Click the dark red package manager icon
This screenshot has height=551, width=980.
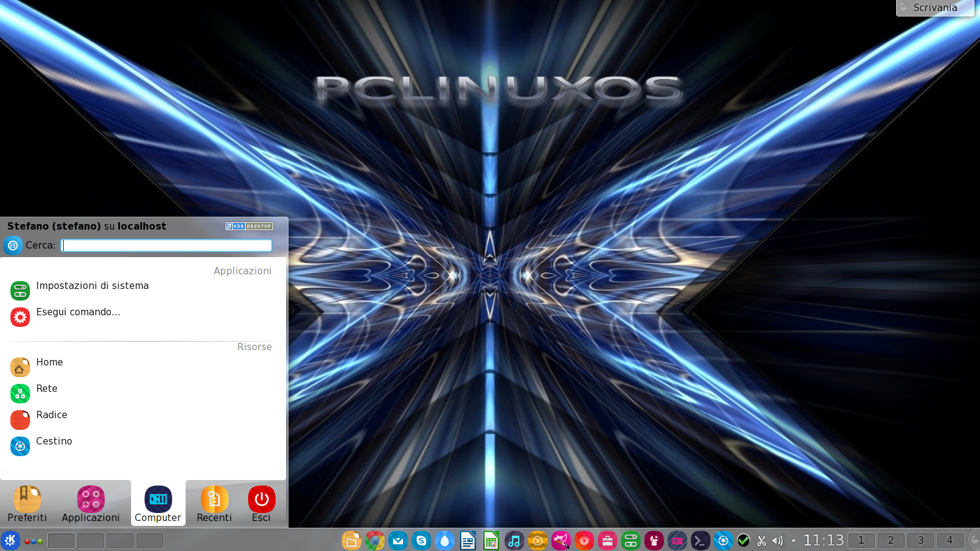pyautogui.click(x=654, y=541)
